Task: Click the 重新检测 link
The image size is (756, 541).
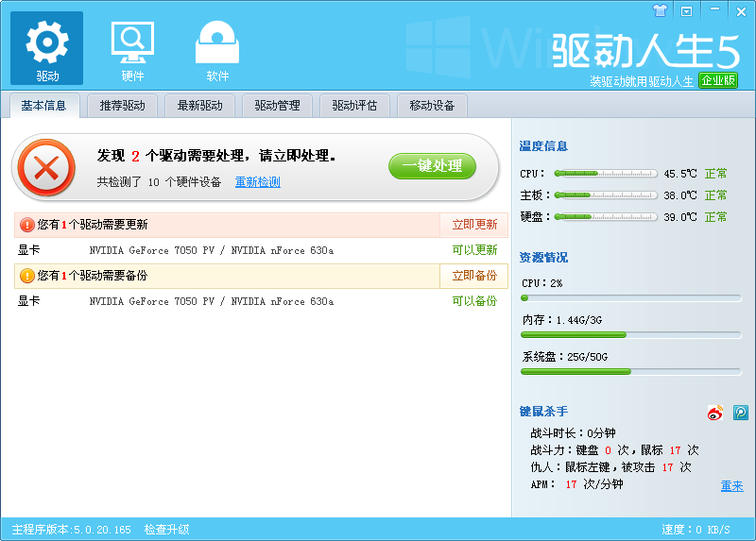Action: point(257,182)
